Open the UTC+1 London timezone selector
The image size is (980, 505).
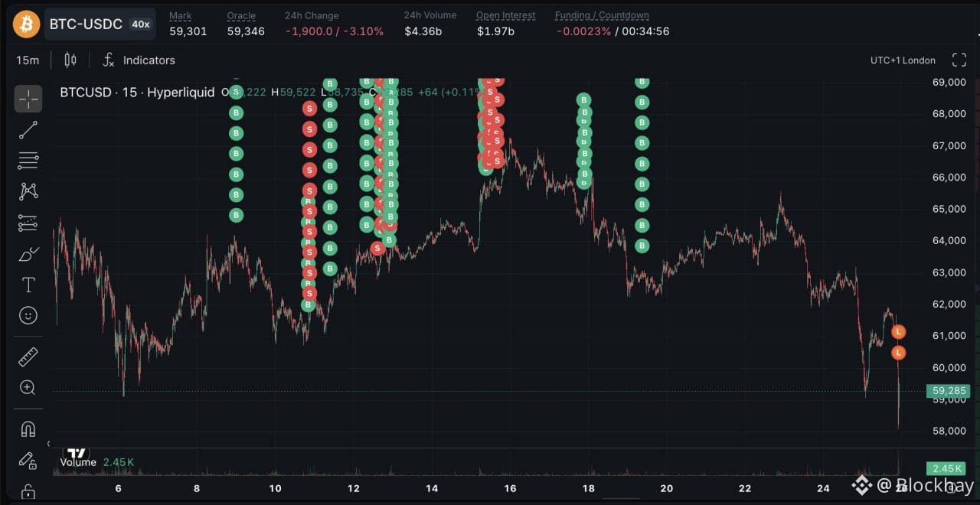point(903,60)
